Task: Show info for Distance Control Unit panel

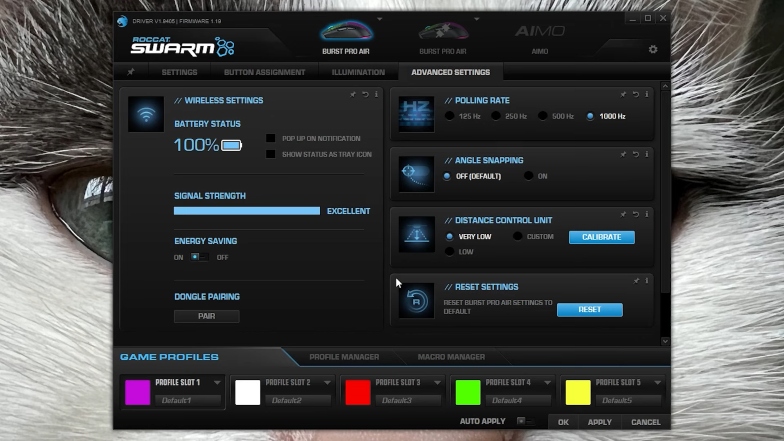Action: 646,214
